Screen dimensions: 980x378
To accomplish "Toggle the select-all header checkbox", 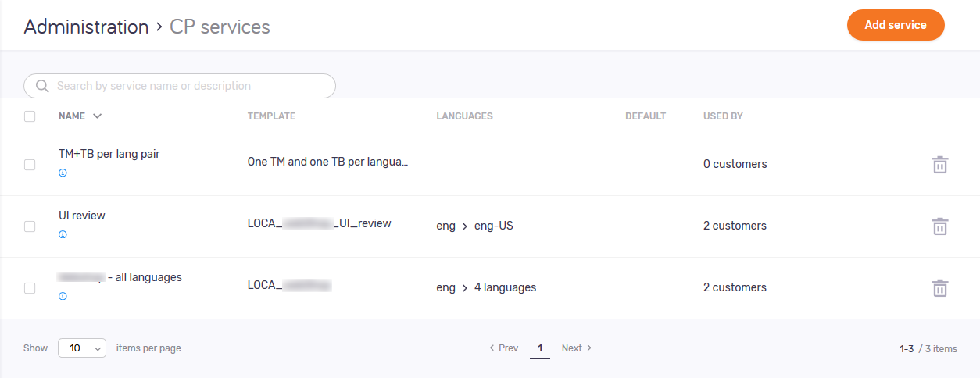I will coord(30,116).
